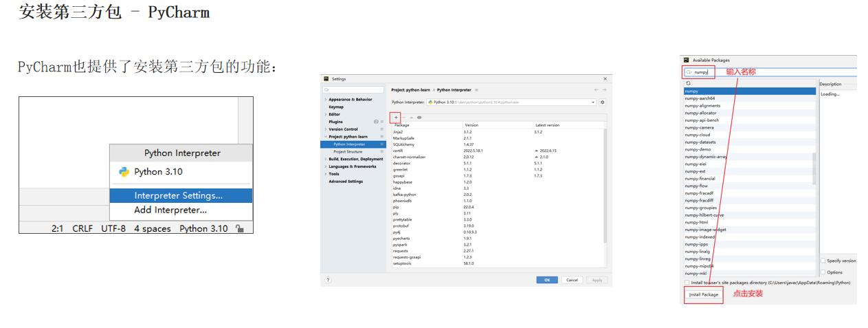The height and width of the screenshot is (328, 868).
Task: Choose Interpreter Settings... in the popup menu
Action: pyautogui.click(x=181, y=195)
